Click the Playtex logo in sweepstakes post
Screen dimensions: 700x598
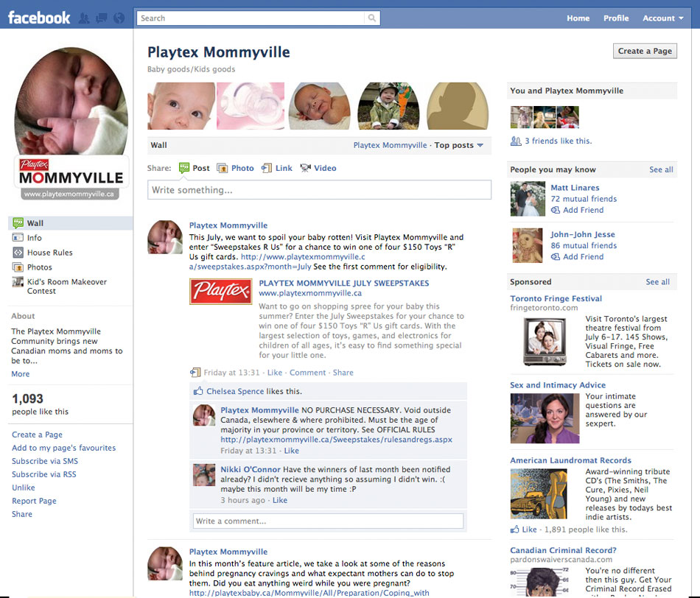220,292
